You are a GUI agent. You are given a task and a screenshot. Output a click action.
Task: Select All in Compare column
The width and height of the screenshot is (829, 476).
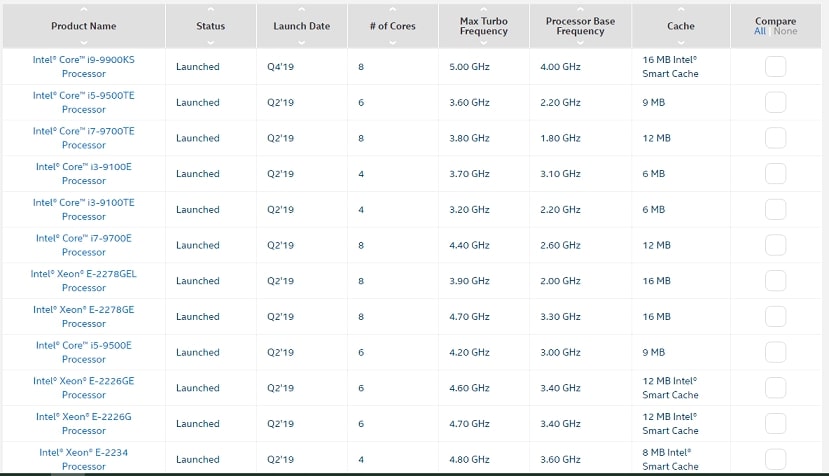pyautogui.click(x=762, y=31)
